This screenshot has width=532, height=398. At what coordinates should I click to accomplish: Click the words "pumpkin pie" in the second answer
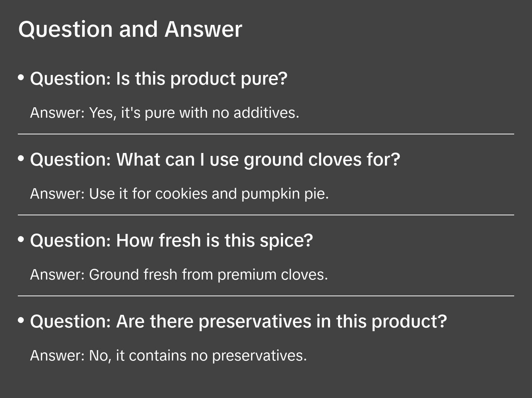tap(285, 194)
